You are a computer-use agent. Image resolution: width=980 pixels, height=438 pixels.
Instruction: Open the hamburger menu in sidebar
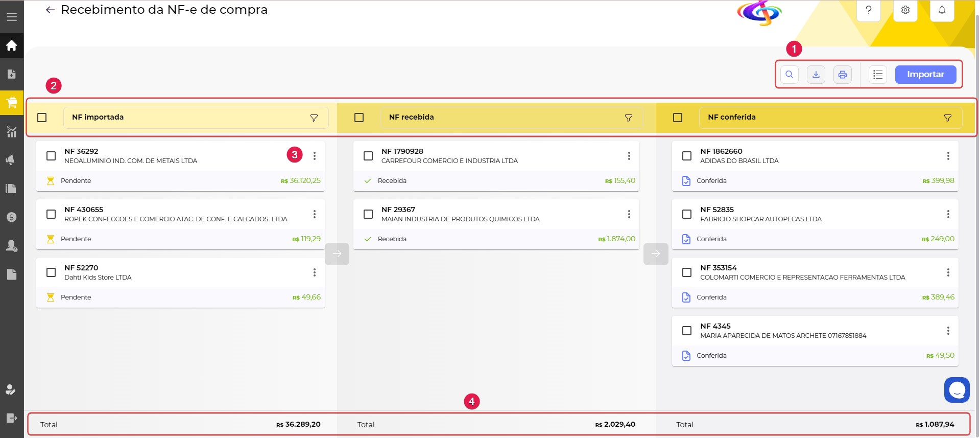(12, 17)
